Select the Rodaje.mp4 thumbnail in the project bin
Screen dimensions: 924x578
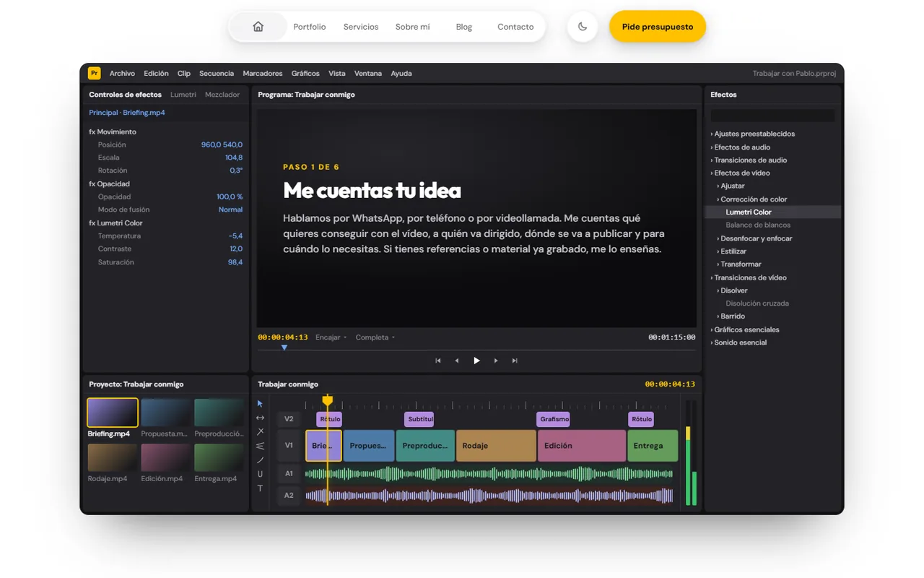[x=113, y=457]
